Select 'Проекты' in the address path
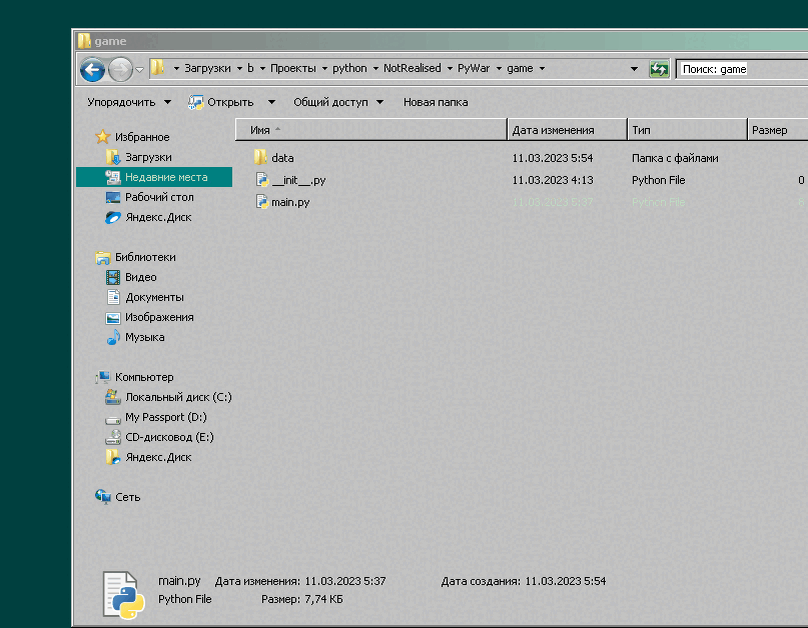808x628 pixels. pos(293,68)
